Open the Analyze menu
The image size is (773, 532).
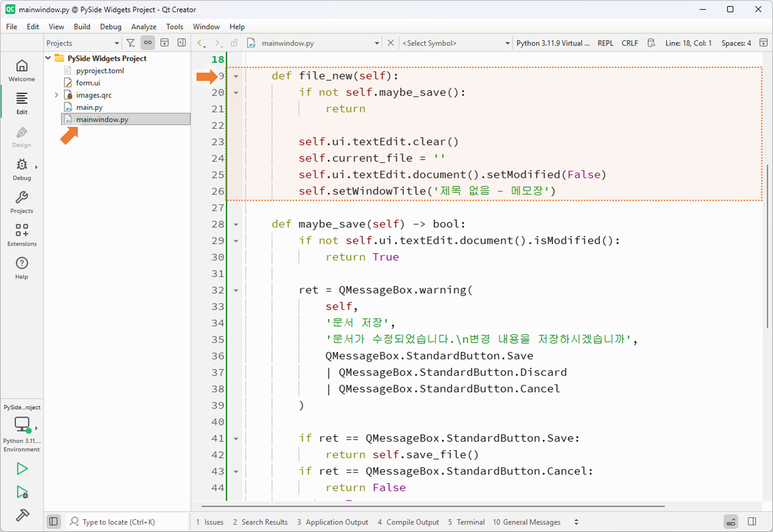[144, 27]
